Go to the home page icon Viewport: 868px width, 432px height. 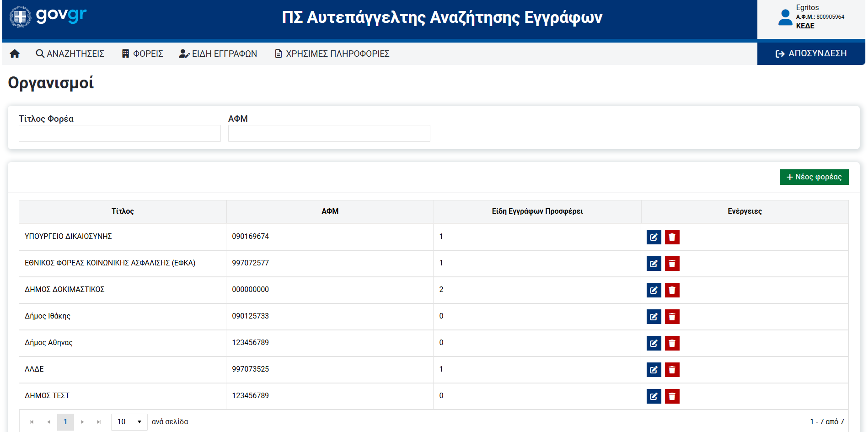(15, 54)
